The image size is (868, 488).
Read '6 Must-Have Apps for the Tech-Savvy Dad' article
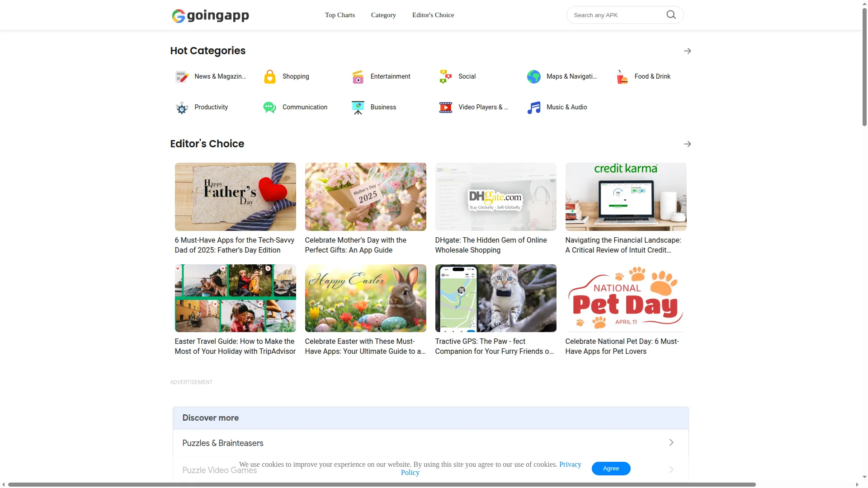coord(235,245)
